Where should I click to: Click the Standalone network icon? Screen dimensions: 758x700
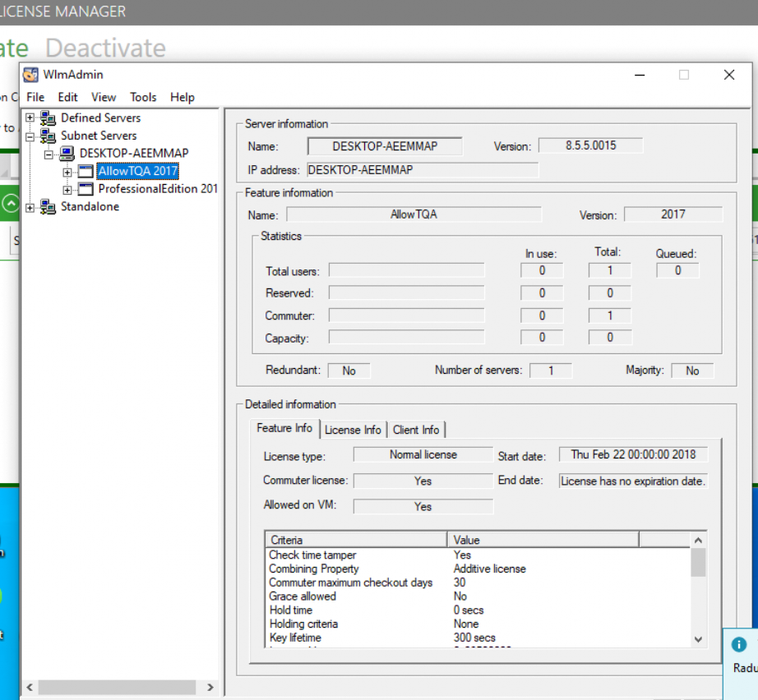pyautogui.click(x=48, y=207)
